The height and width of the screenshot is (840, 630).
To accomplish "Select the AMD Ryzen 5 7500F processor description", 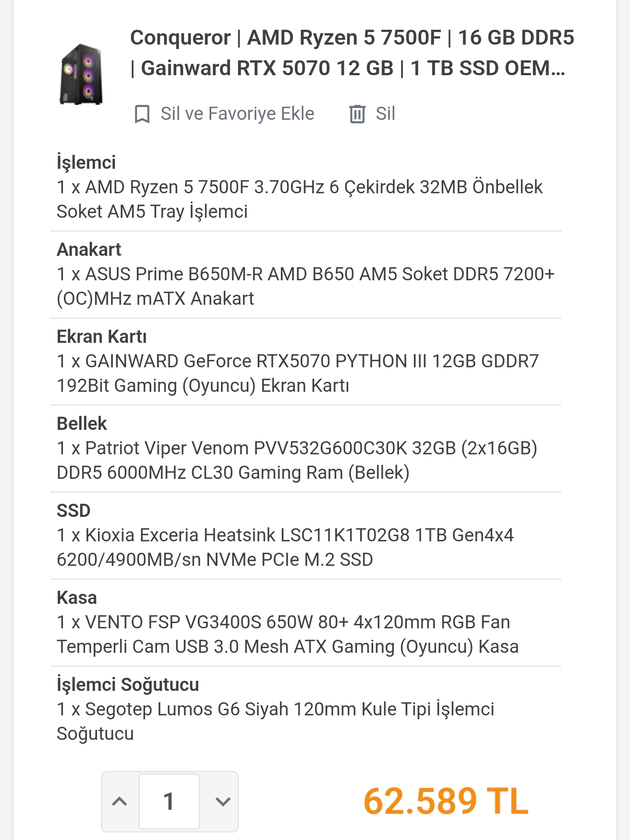I will click(300, 199).
